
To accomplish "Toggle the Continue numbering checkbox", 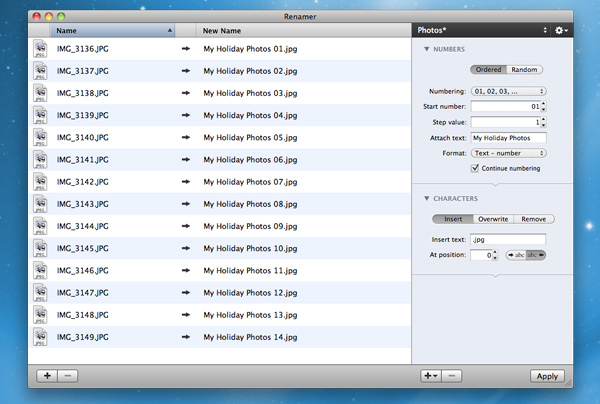I will click(x=475, y=168).
